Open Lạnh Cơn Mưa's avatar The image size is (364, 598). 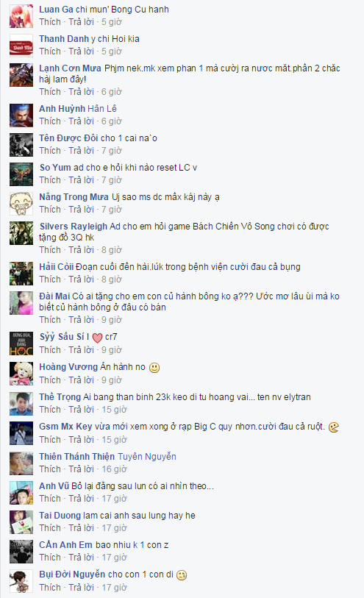click(x=21, y=75)
